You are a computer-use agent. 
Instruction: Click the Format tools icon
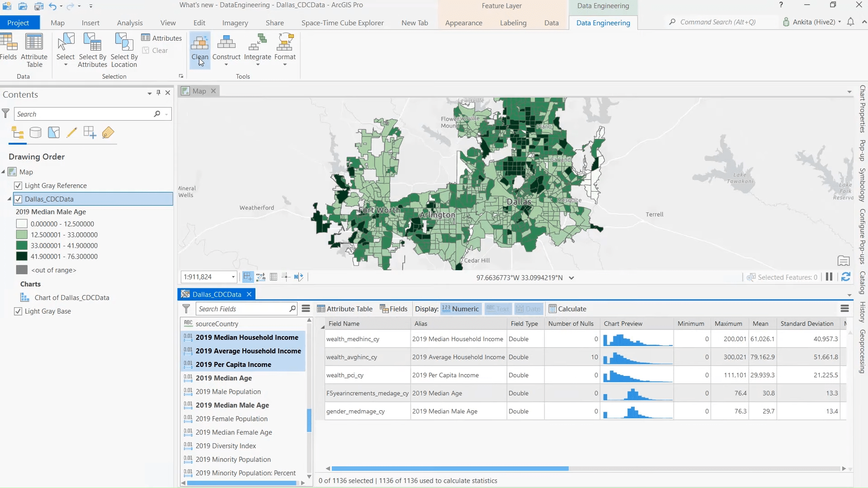285,47
